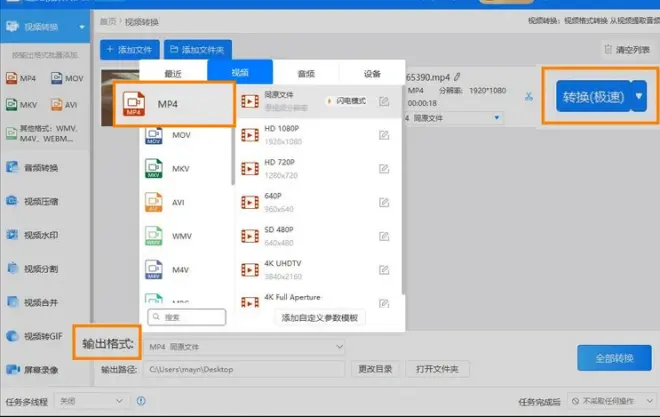Open 视频水印 tool in sidebar
660x417 pixels.
click(x=40, y=235)
